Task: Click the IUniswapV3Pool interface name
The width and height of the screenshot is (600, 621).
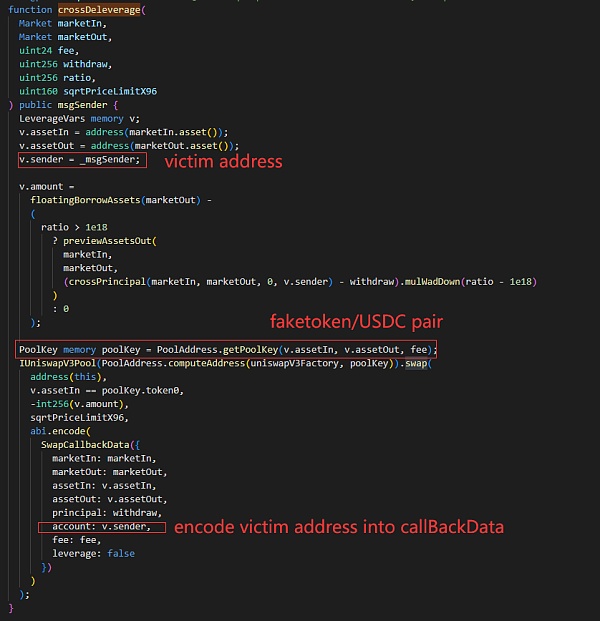Action: [x=57, y=363]
